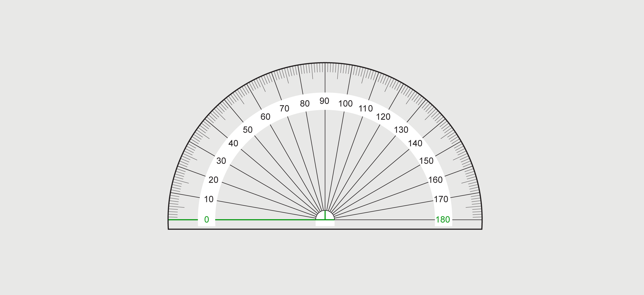
Task: Click the 140 degree label
Action: 415,143
